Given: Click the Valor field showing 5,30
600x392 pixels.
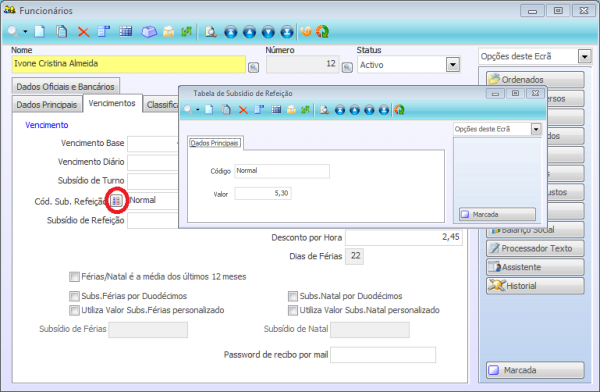Looking at the screenshot, I should pos(263,193).
